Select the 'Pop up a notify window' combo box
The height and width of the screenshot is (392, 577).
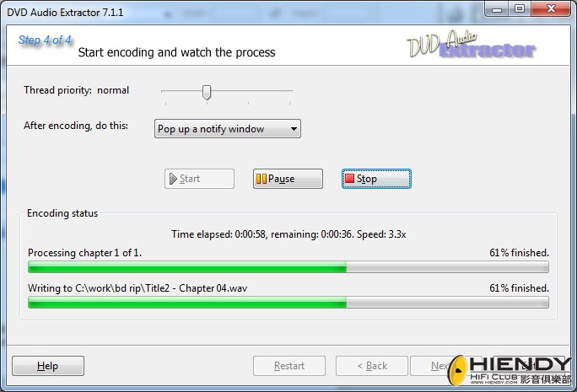coord(228,129)
